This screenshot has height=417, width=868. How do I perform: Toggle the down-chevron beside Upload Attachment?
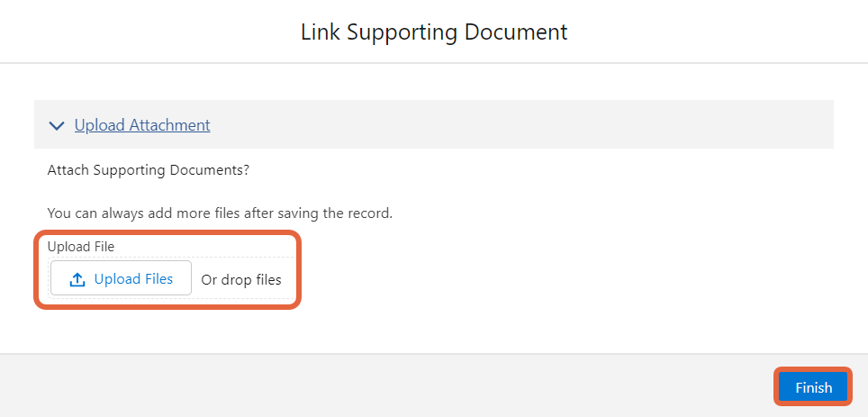tap(57, 126)
